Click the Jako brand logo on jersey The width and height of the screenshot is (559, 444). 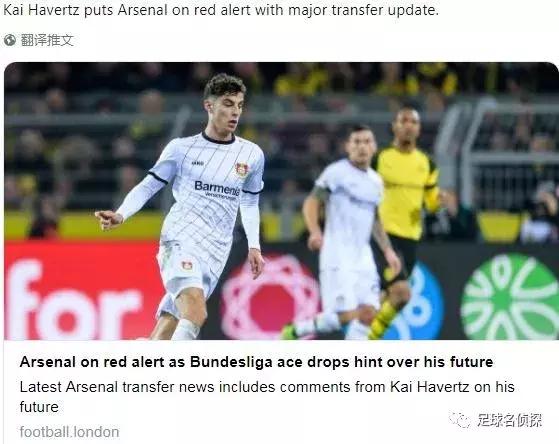coord(198,163)
